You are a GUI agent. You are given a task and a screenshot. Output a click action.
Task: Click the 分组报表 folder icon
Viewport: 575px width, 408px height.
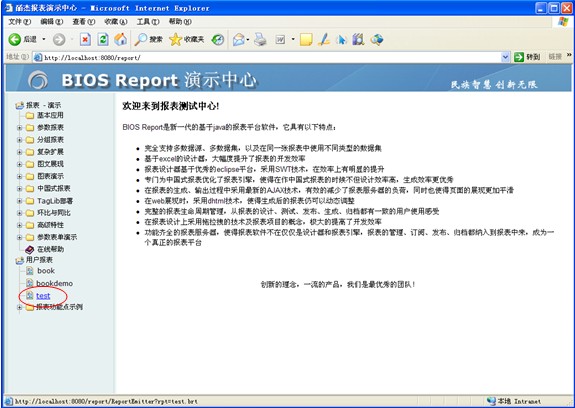coord(30,140)
